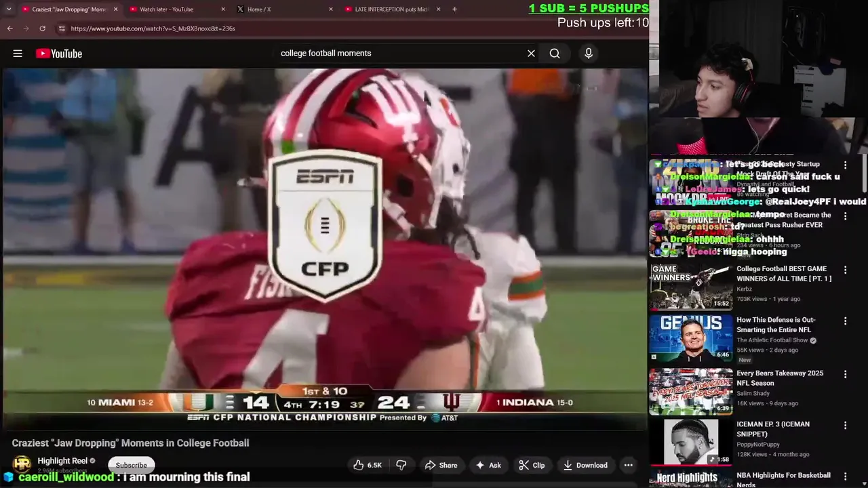Clear the search box with the X icon
This screenshot has height=488, width=868.
point(531,54)
